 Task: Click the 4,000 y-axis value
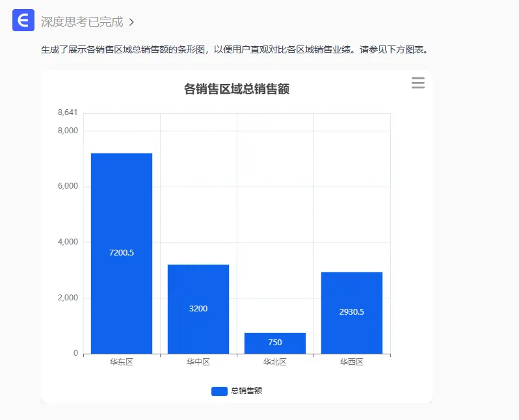pyautogui.click(x=68, y=242)
